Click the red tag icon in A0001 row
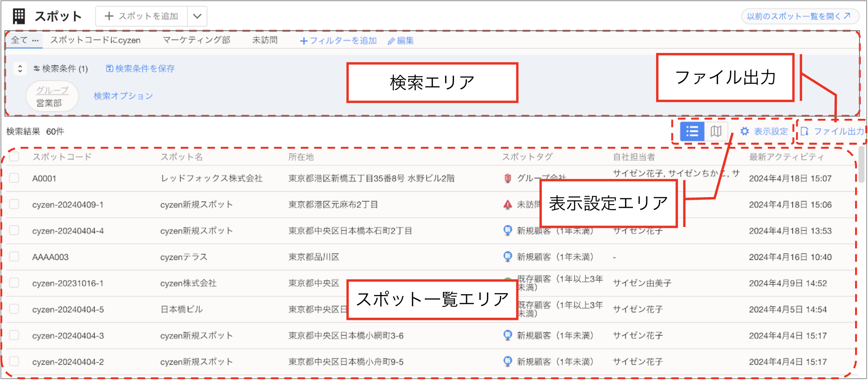Image resolution: width=868 pixels, height=380 pixels. (x=507, y=178)
